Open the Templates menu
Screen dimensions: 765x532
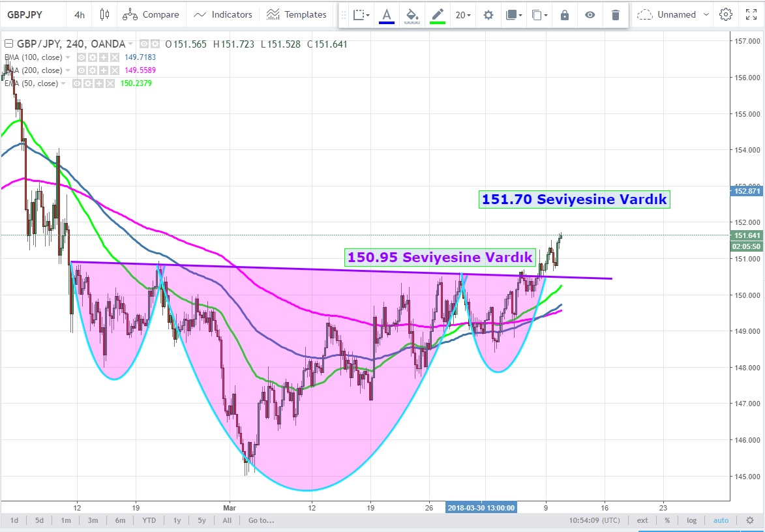click(x=297, y=14)
